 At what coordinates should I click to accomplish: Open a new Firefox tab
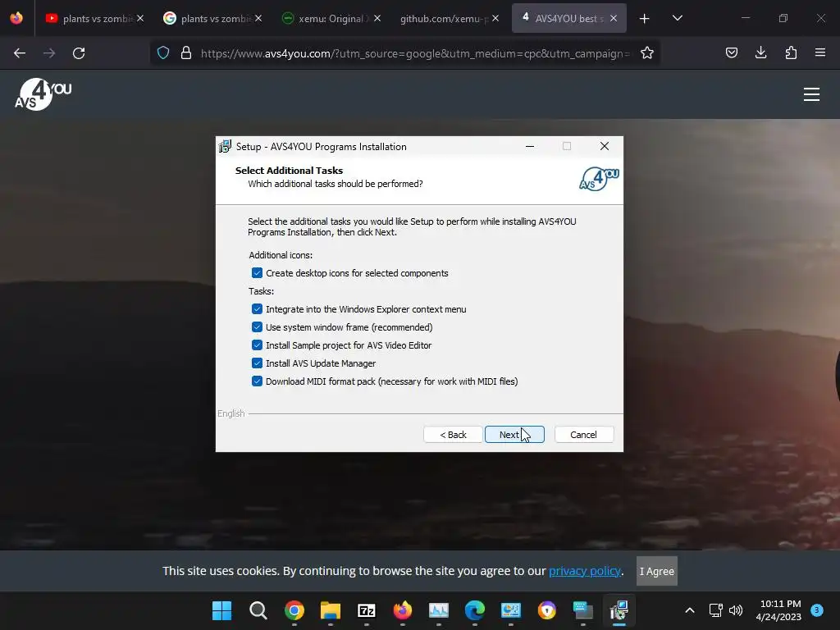coord(645,19)
